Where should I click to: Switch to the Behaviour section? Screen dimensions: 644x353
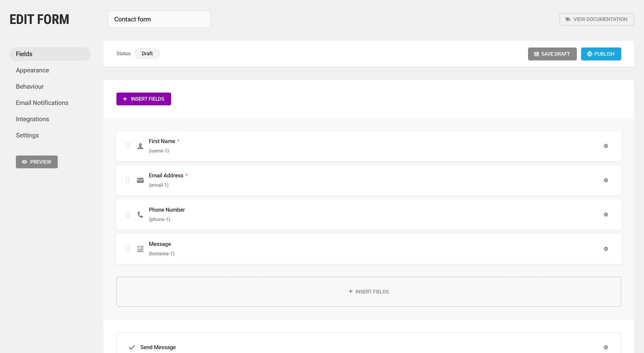(x=30, y=87)
